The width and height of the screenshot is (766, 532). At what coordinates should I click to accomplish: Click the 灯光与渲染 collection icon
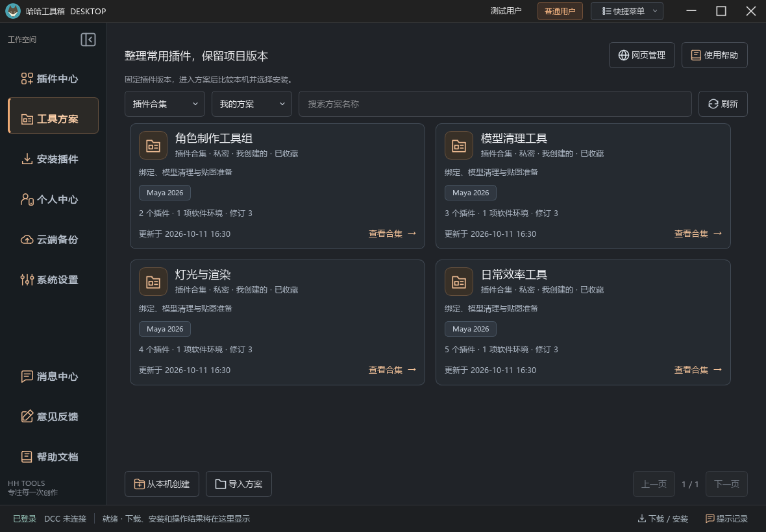[153, 282]
